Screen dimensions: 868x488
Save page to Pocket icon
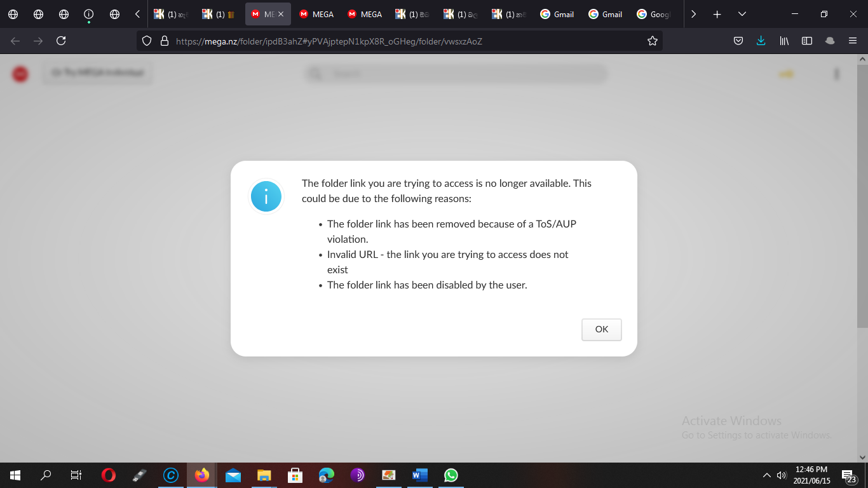coord(738,41)
